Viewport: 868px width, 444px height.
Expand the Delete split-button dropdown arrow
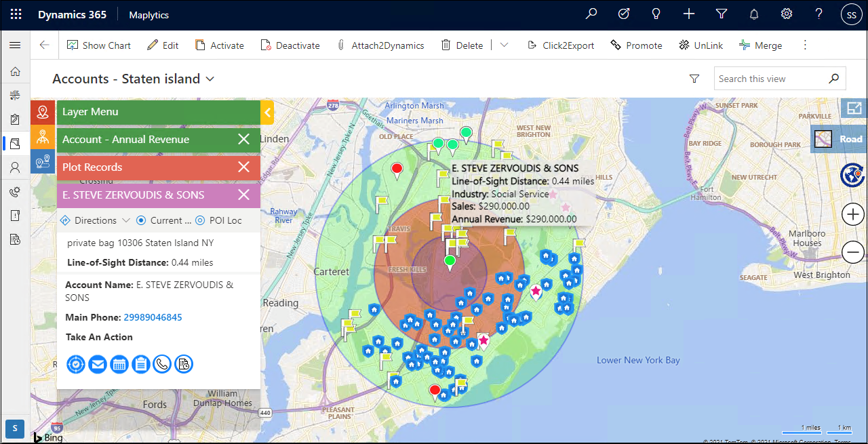tap(504, 45)
